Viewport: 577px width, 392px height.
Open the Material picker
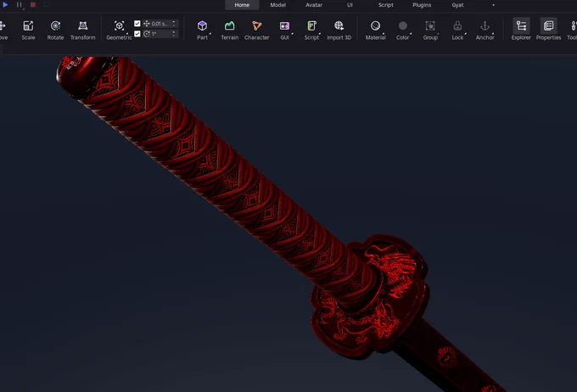[x=375, y=31]
